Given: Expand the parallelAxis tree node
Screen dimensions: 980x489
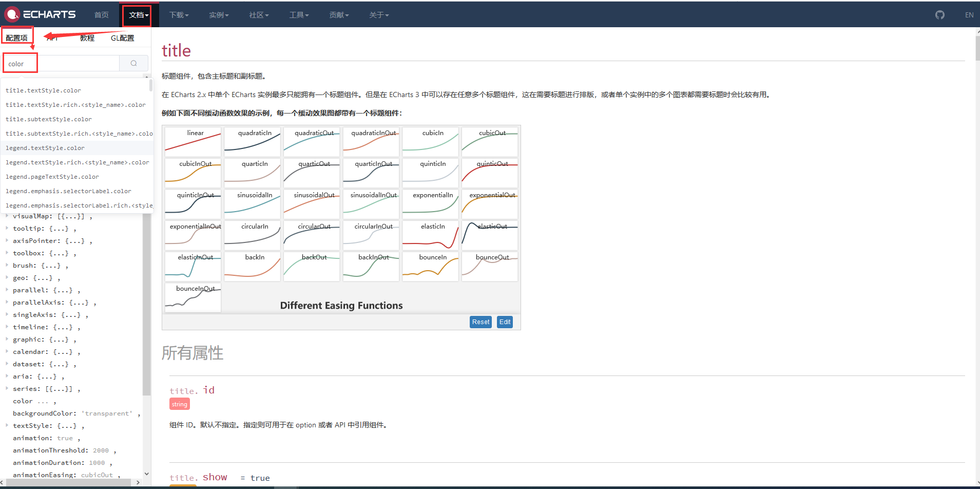Looking at the screenshot, I should coord(7,302).
